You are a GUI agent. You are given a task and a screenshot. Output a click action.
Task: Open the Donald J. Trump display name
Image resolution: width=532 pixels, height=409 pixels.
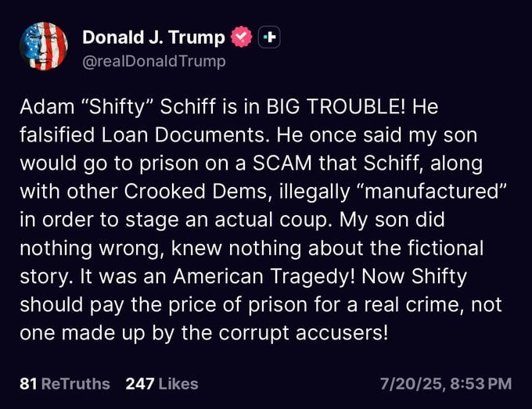[153, 37]
